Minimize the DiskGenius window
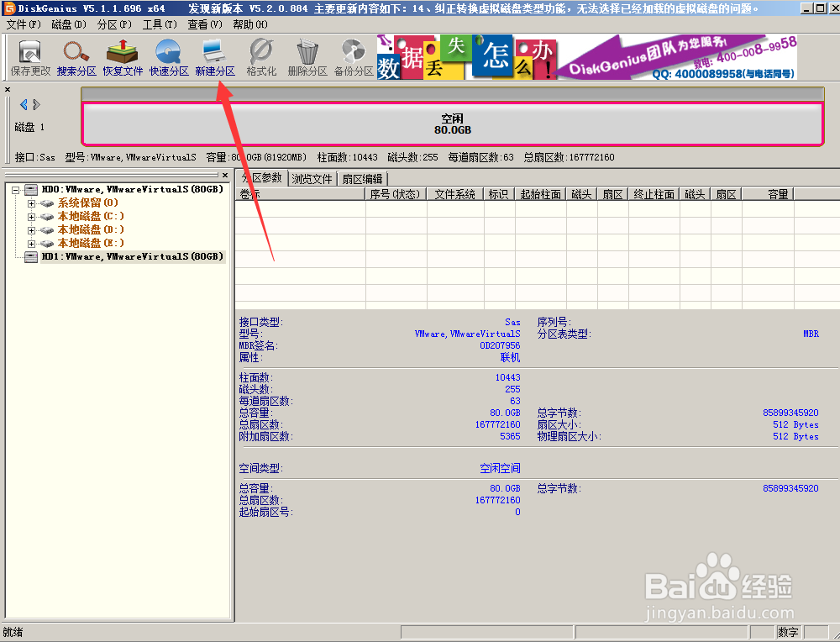840x642 pixels. (x=806, y=8)
